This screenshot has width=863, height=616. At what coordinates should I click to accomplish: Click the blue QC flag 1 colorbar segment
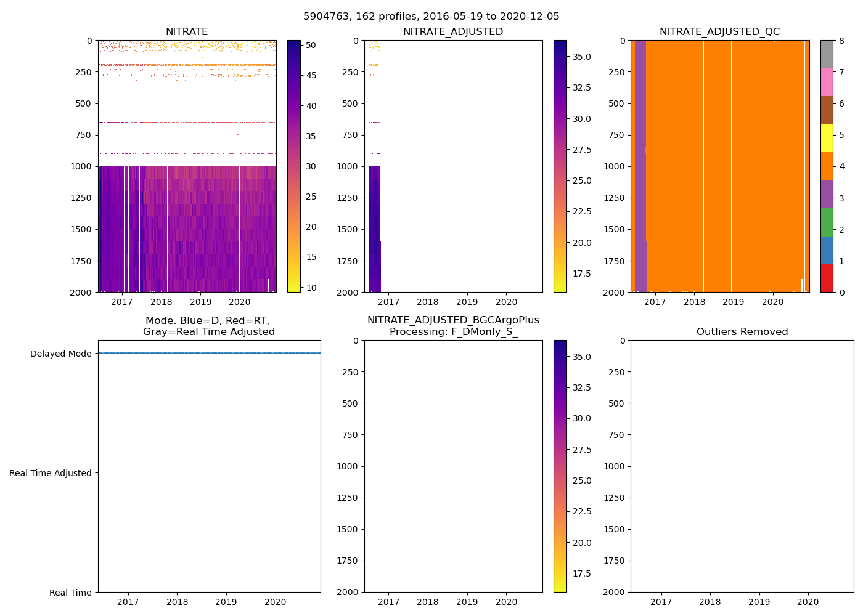click(827, 250)
